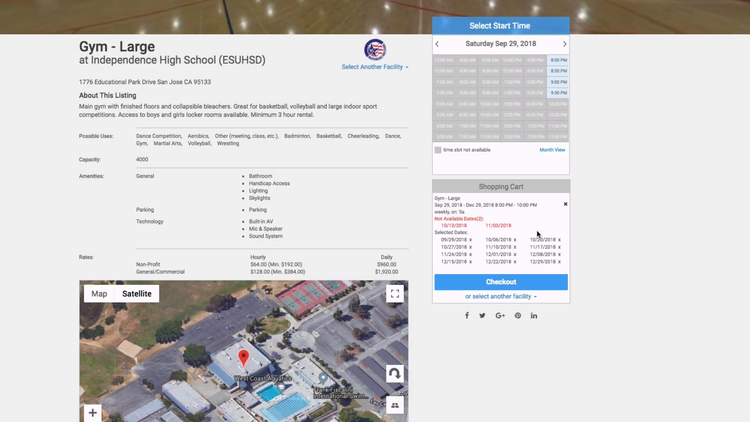Screen dimensions: 750x422
Task: Remove 09/29/2018 from selected dates
Action: (470, 240)
